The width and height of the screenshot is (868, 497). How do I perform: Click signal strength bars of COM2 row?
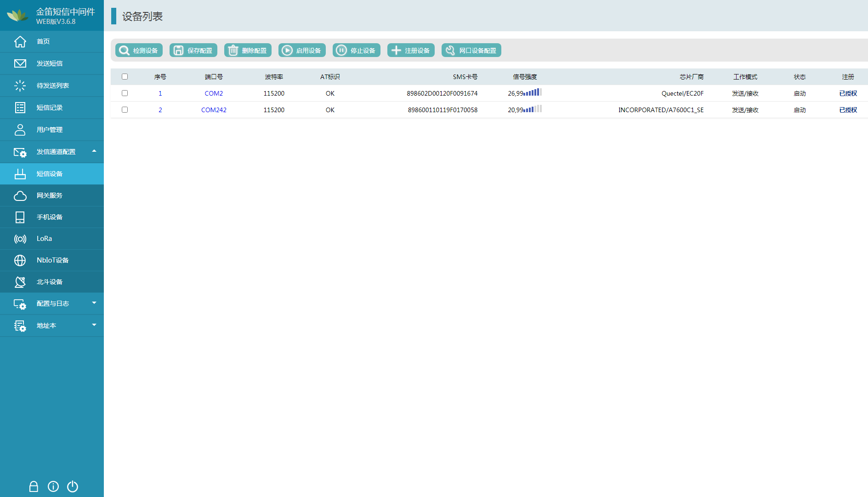(x=533, y=92)
